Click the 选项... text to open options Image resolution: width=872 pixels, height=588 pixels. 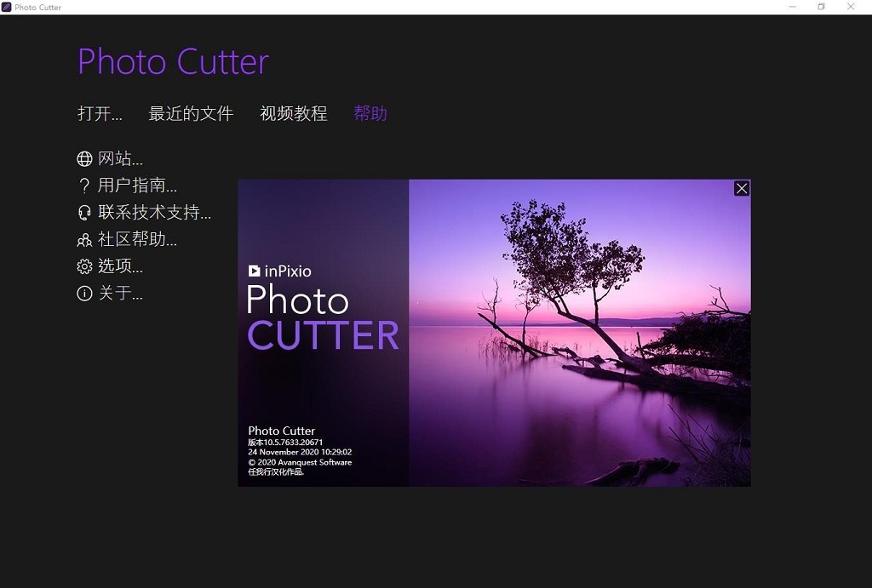click(120, 267)
